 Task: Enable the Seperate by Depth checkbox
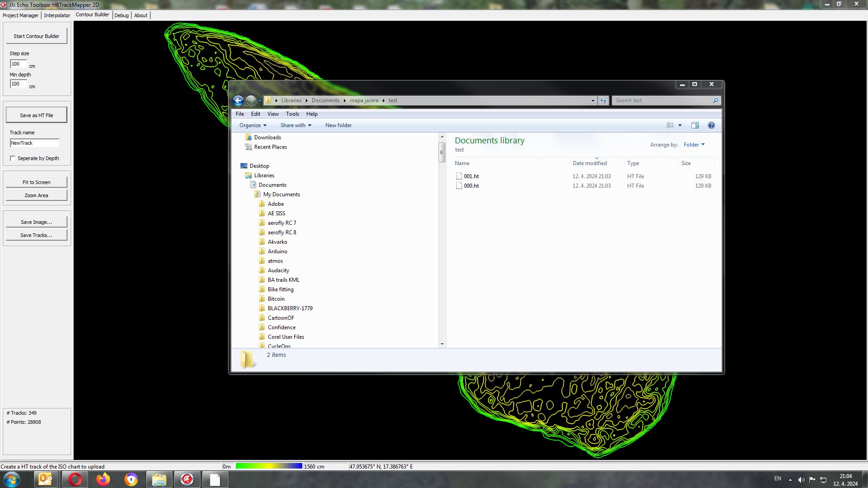coord(13,158)
